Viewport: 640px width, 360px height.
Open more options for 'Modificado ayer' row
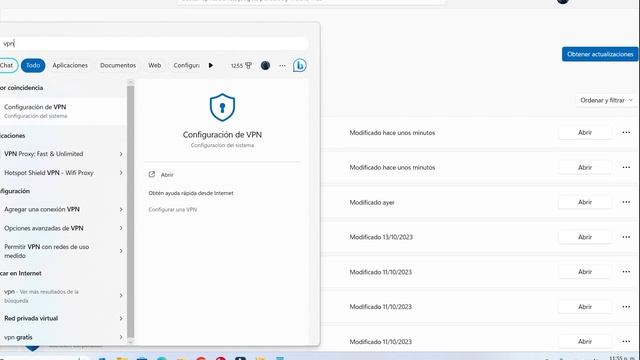point(626,202)
